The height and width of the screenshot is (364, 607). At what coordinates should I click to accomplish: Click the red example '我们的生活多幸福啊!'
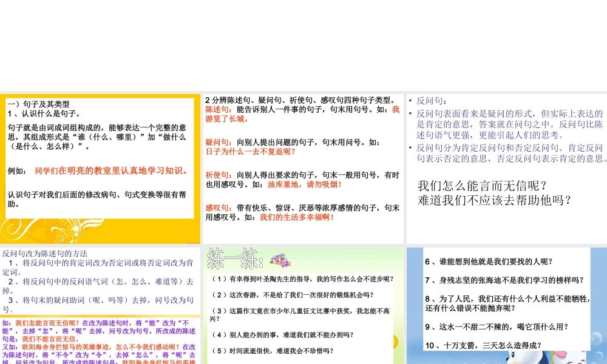tap(297, 217)
